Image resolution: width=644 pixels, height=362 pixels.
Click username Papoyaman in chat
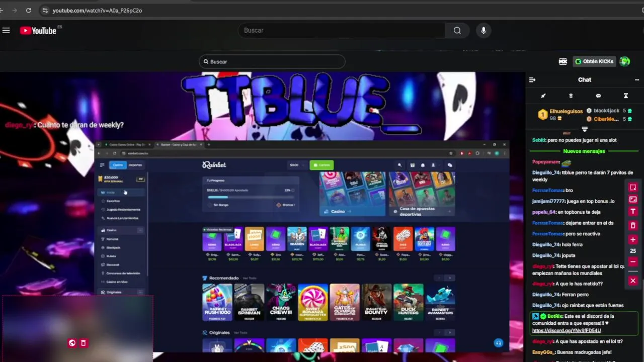(546, 162)
